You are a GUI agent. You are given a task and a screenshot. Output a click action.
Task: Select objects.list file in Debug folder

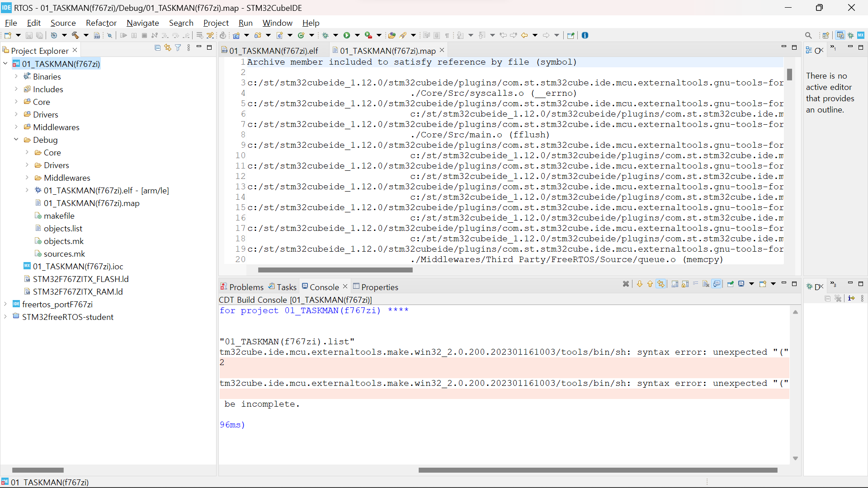tap(62, 228)
